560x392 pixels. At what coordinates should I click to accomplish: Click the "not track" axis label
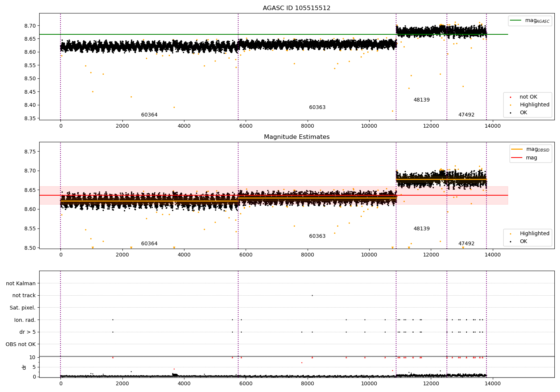[x=24, y=296]
